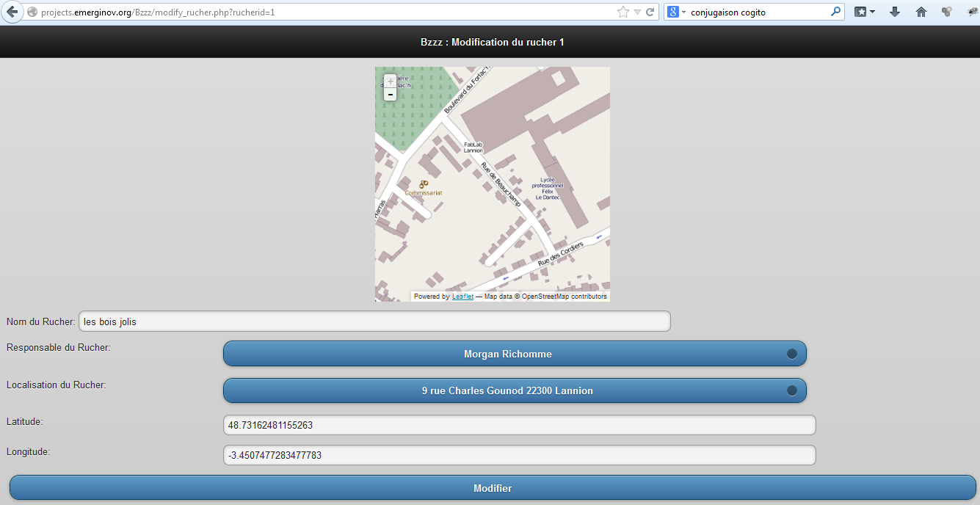The image size is (980, 505).
Task: Click the three-circle addon toolbar icon
Action: point(947,12)
